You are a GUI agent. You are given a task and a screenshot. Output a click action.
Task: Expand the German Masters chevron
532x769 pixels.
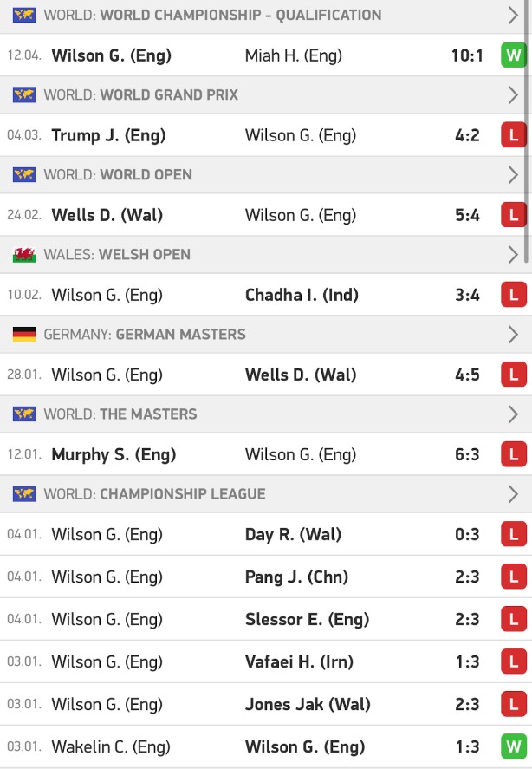[x=513, y=335]
